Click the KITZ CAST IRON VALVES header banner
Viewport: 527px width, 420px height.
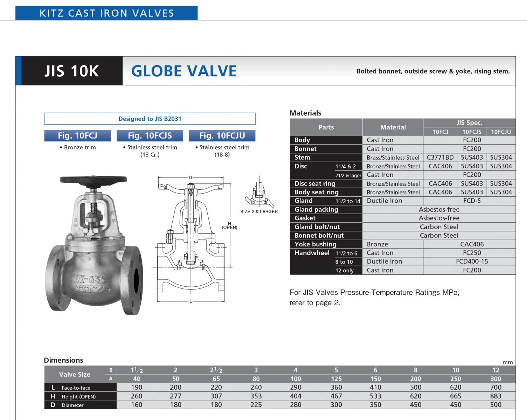[106, 13]
